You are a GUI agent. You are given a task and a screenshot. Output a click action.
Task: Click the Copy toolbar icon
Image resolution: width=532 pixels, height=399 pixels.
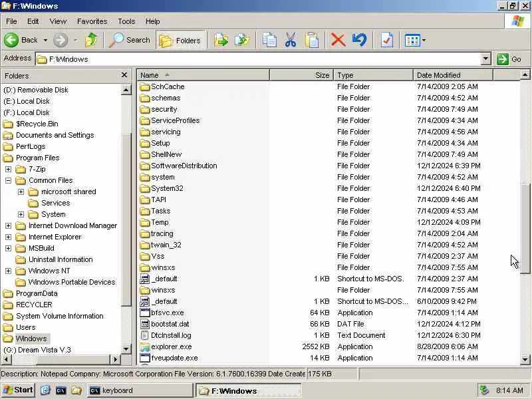269,40
